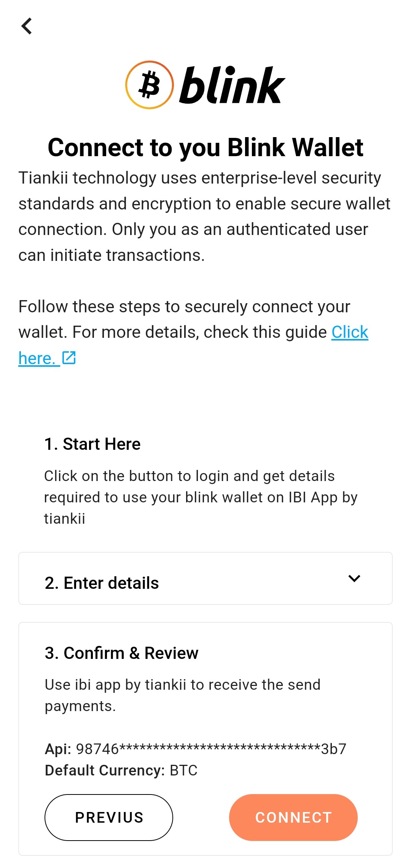Open the external link icon after 'here.'
Image resolution: width=411 pixels, height=868 pixels.
point(69,358)
